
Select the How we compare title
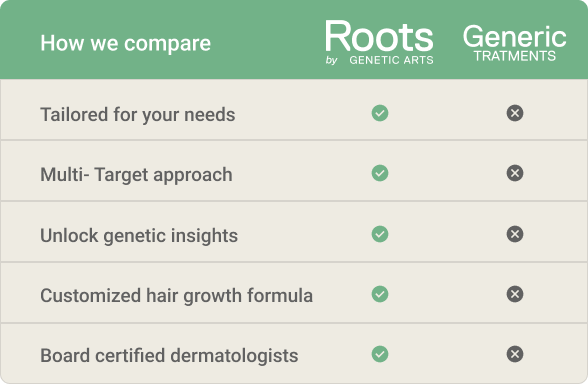click(x=126, y=44)
